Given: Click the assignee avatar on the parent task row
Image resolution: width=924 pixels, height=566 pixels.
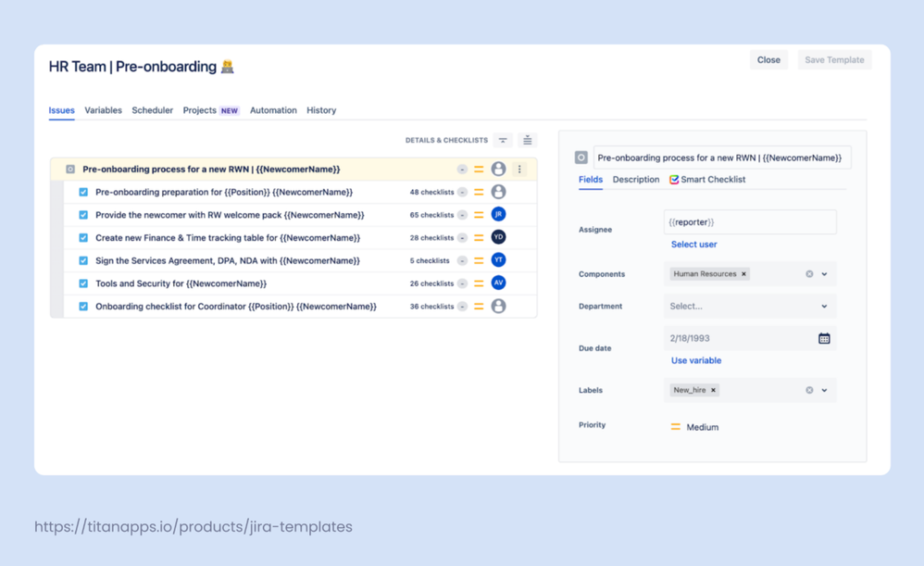Looking at the screenshot, I should 497,170.
